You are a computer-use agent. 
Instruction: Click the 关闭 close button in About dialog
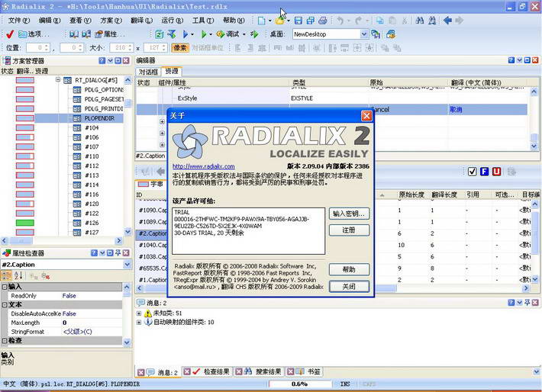coord(349,286)
